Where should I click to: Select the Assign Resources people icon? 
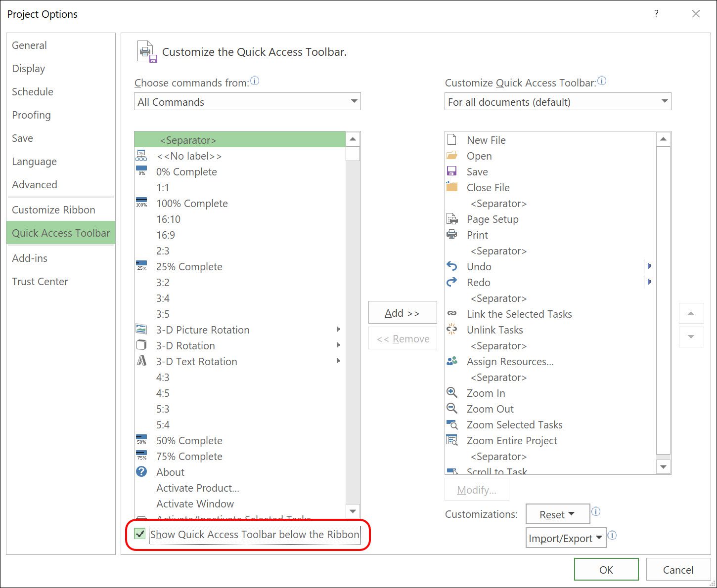451,361
